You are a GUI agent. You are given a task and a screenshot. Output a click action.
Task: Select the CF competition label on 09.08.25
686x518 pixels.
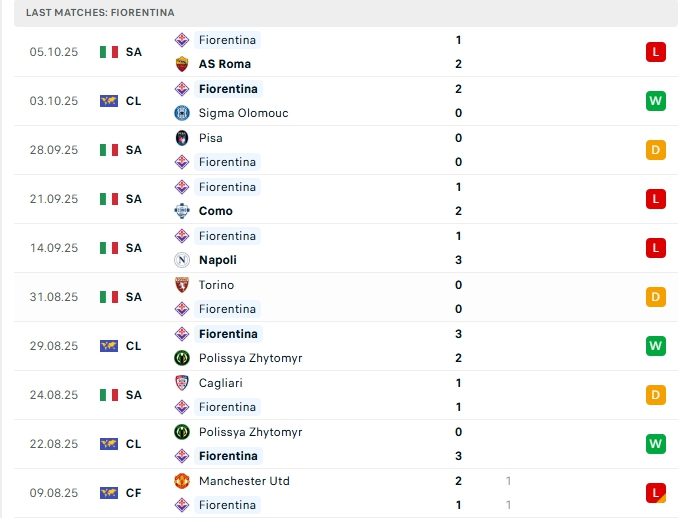click(x=133, y=493)
